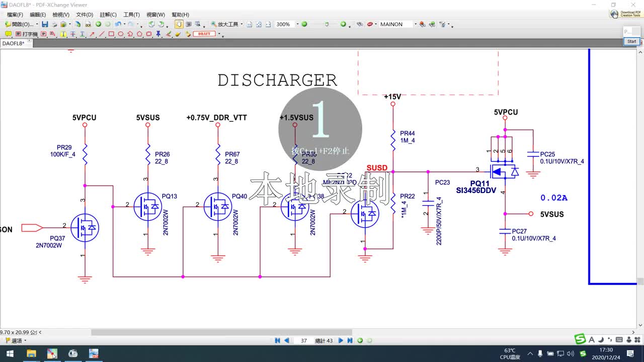Select the Sticky Note tool
The width and height of the screenshot is (644, 362).
point(8,34)
